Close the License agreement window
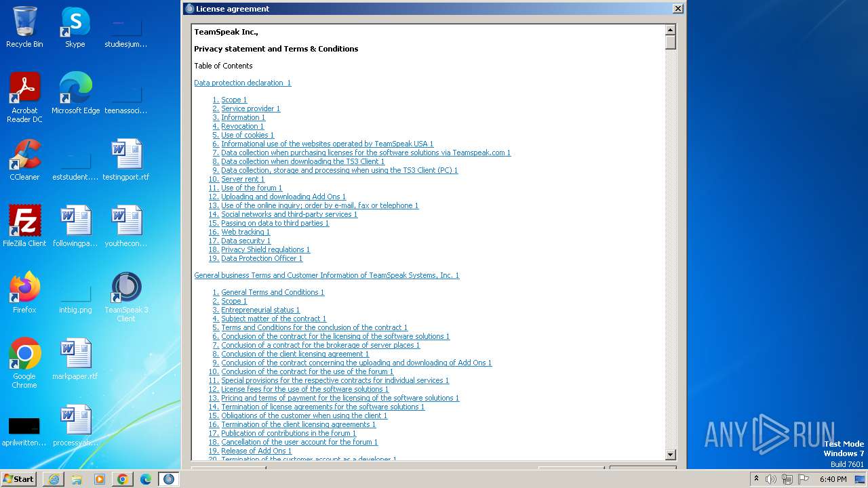The image size is (868, 488). click(677, 9)
